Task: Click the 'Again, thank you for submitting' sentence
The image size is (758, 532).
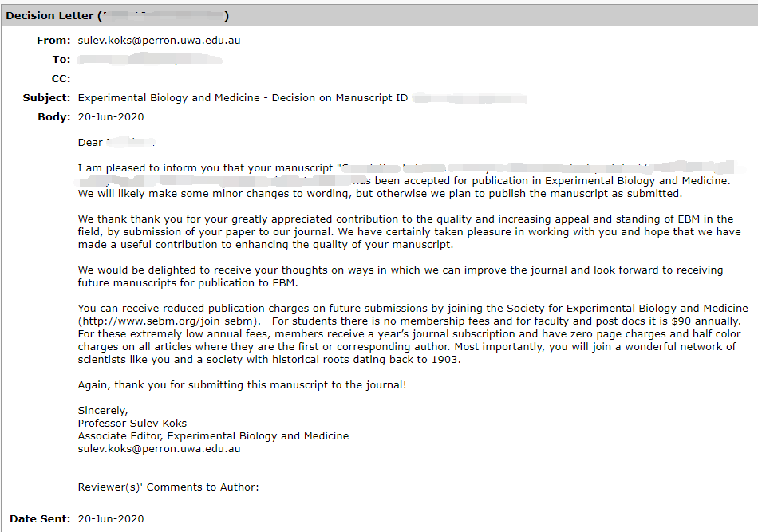Action: 242,385
